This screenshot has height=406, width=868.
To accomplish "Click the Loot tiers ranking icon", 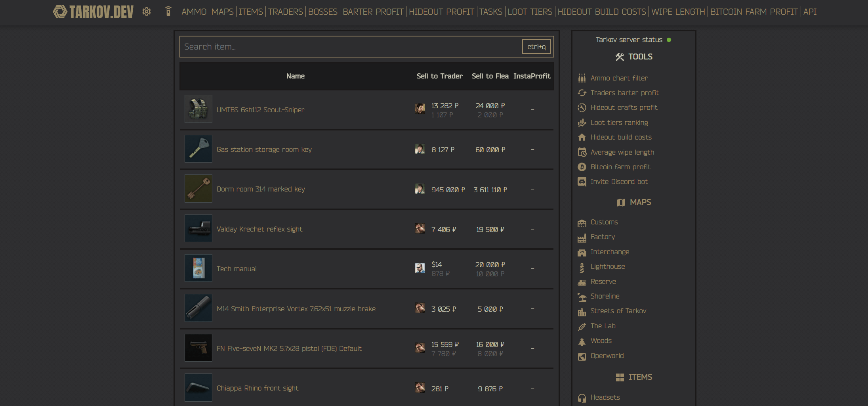I will [x=582, y=123].
